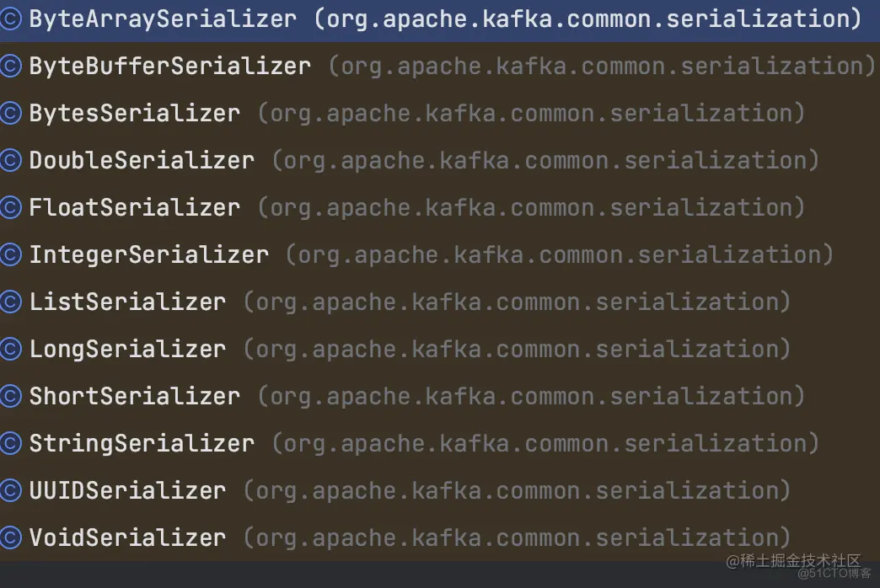Viewport: 880px width, 588px height.
Task: Click the class icon beside ByteArraySerializer
Action: pyautogui.click(x=10, y=19)
